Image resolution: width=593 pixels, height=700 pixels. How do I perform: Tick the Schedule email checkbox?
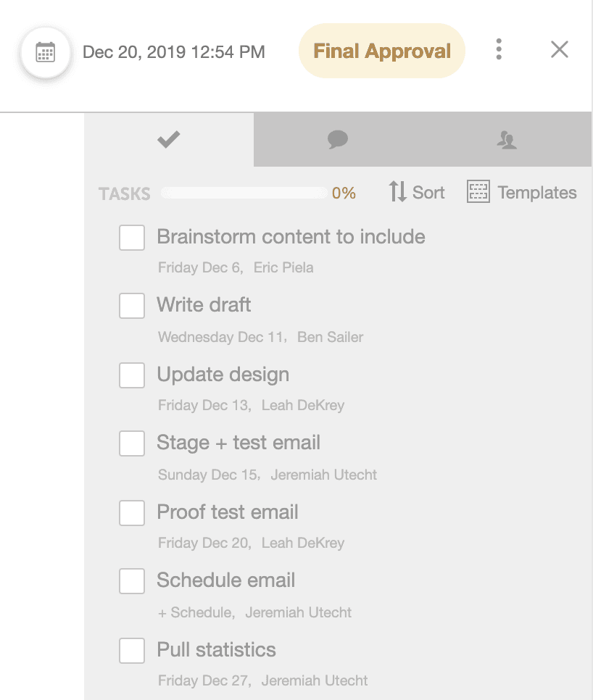(132, 581)
